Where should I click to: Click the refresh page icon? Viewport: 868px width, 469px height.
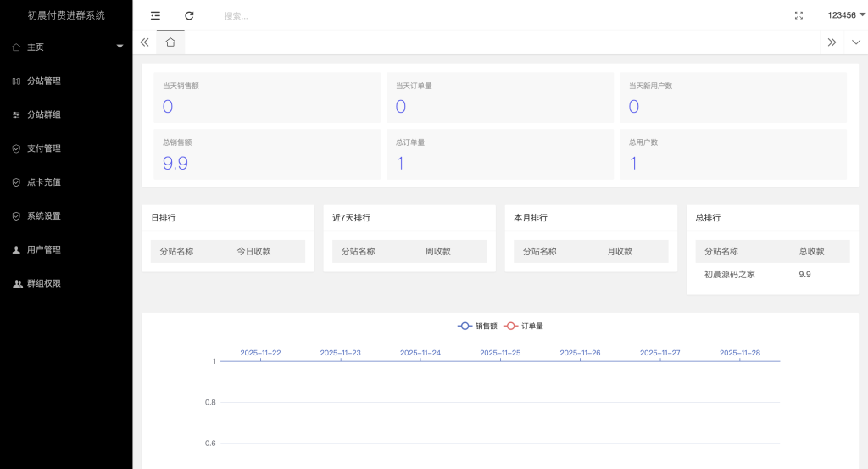tap(189, 15)
